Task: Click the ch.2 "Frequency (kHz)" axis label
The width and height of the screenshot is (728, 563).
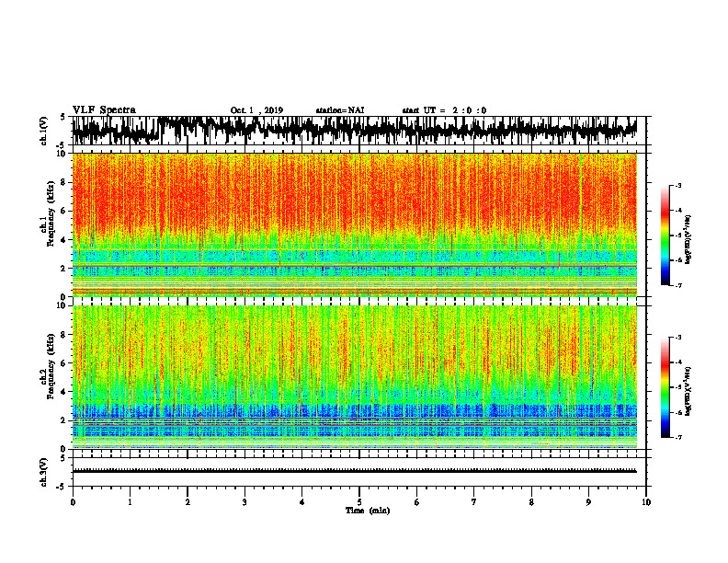Action: click(x=51, y=366)
